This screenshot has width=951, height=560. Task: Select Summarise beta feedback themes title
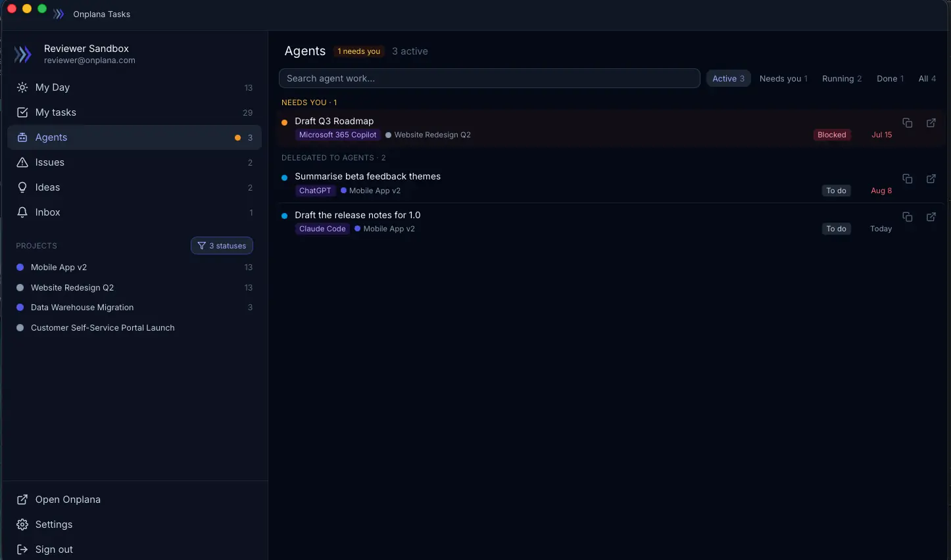[x=368, y=176]
